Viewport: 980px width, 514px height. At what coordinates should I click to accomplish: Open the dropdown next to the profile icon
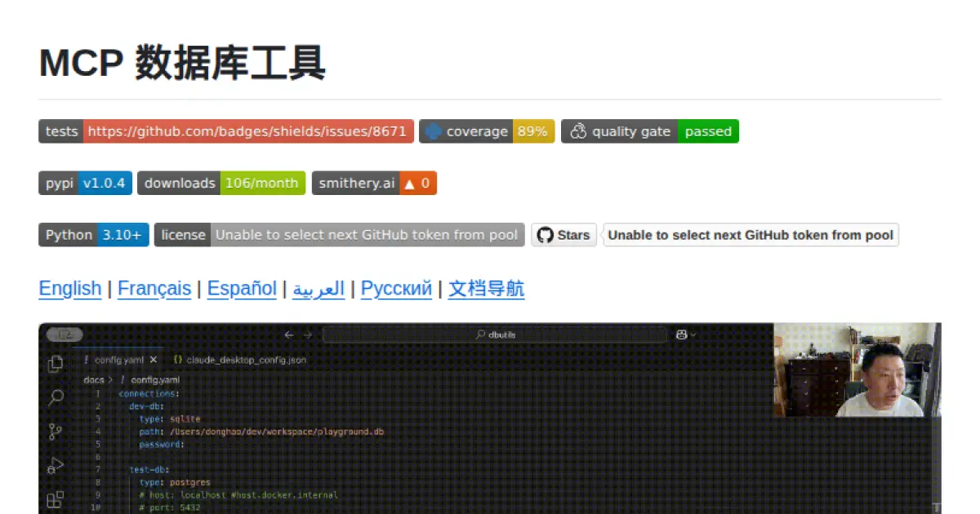pos(692,335)
